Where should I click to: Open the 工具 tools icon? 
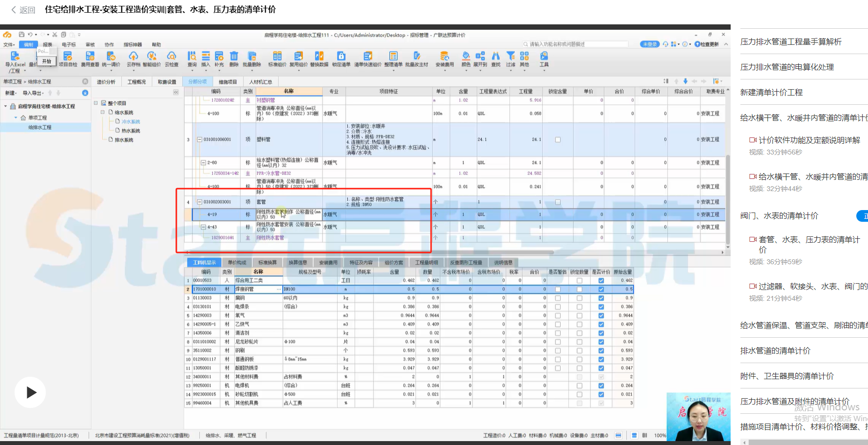point(544,59)
